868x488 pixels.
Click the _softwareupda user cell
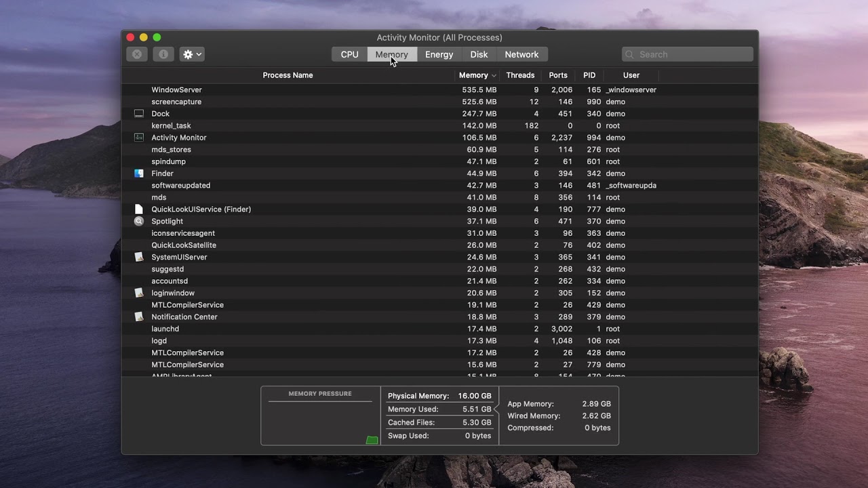pos(631,185)
